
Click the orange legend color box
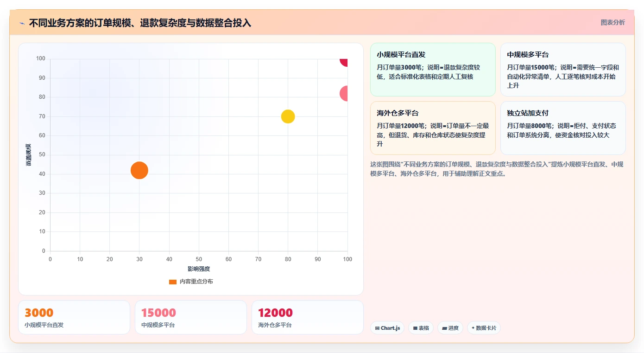(173, 282)
